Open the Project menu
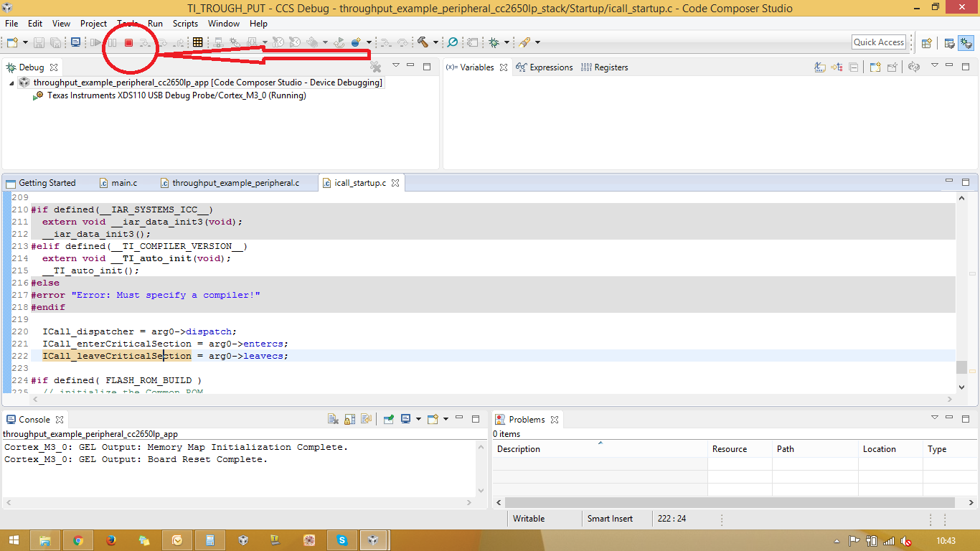 click(93, 24)
